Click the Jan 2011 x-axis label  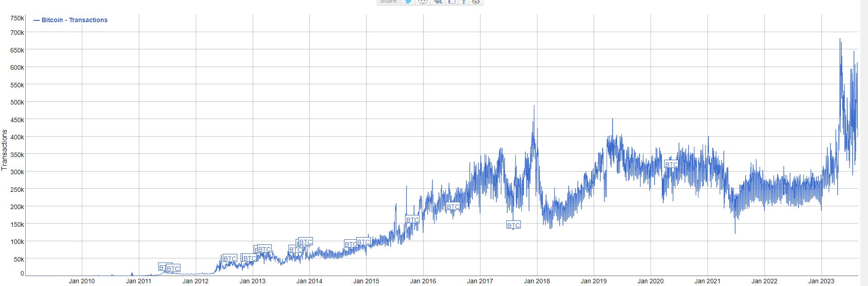[x=139, y=281]
